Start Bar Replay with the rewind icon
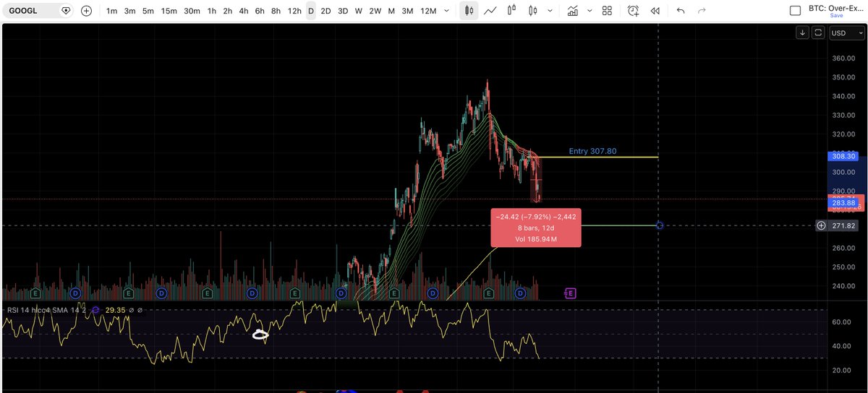868x393 pixels. point(655,11)
